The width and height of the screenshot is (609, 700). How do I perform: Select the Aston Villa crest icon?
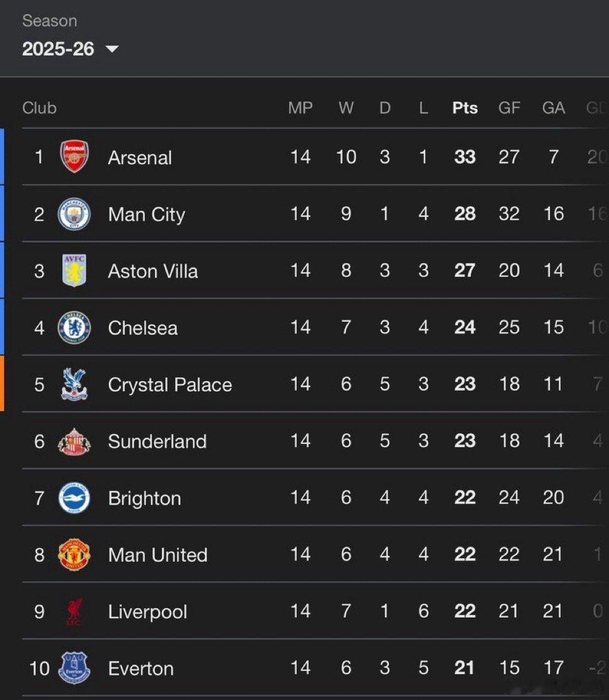pyautogui.click(x=74, y=271)
